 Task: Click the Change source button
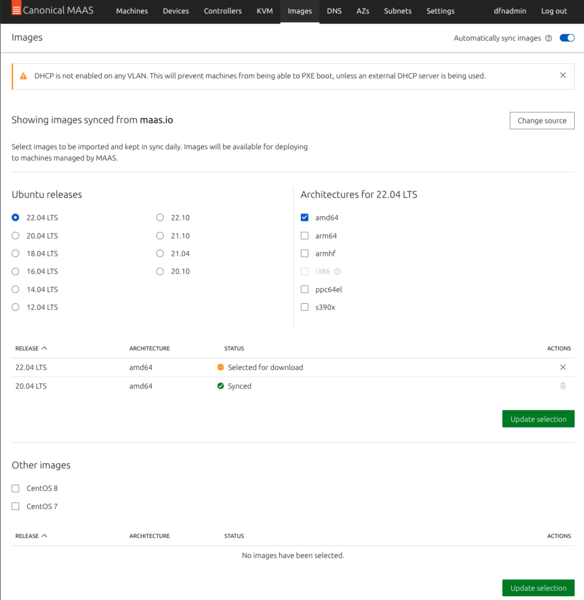(x=542, y=121)
